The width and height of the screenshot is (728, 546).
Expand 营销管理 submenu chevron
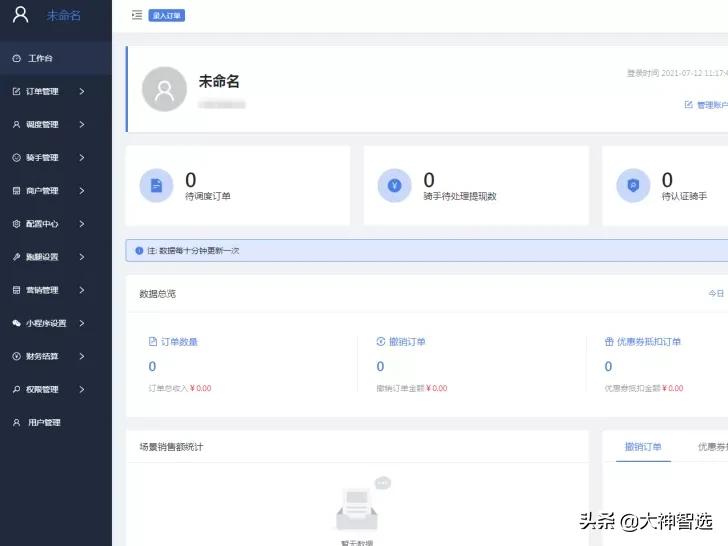pyautogui.click(x=82, y=290)
